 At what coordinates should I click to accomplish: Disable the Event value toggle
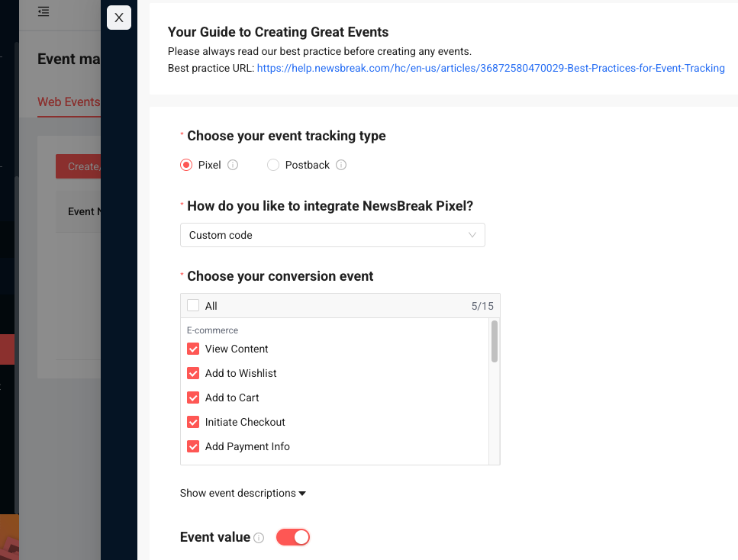(x=293, y=537)
